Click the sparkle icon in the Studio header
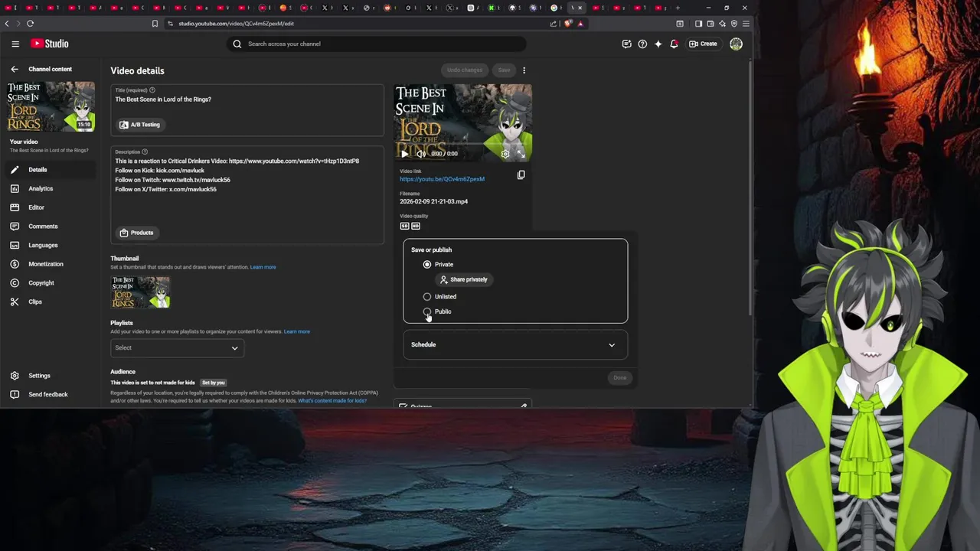 pyautogui.click(x=658, y=44)
